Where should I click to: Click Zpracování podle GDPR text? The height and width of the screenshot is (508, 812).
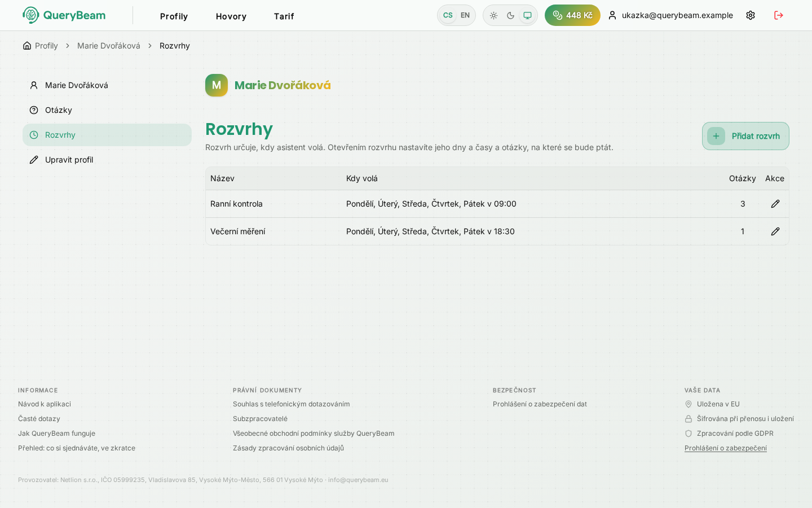pos(735,433)
